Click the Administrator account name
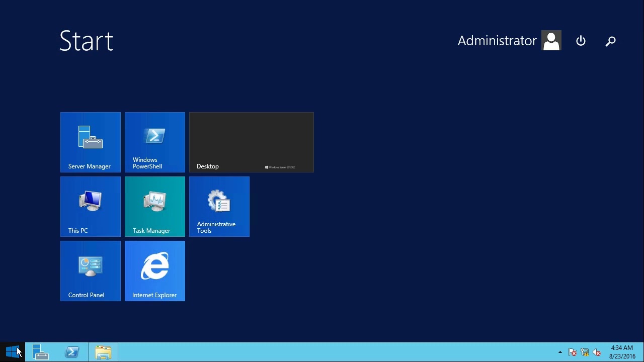Screen dimensions: 644x362 pyautogui.click(x=497, y=41)
